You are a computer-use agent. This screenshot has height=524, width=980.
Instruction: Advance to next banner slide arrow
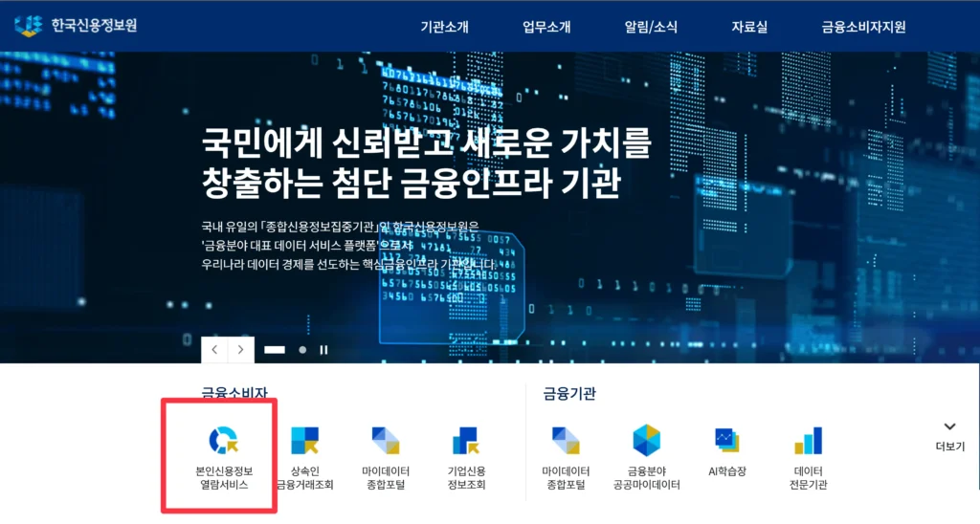[x=241, y=350]
